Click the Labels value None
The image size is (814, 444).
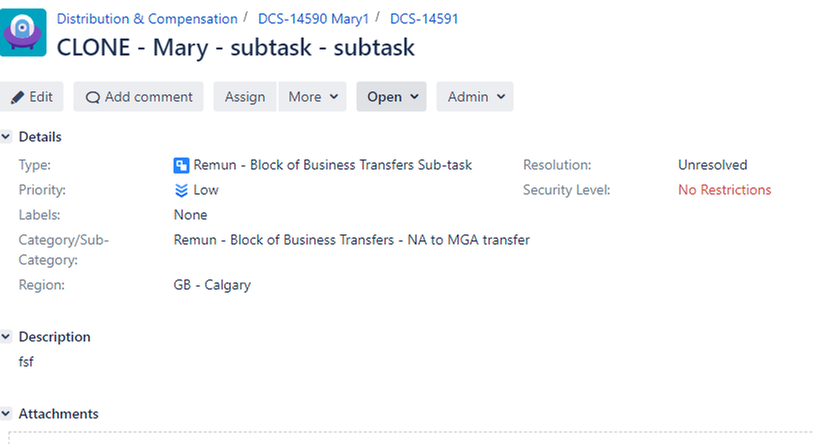tap(191, 215)
